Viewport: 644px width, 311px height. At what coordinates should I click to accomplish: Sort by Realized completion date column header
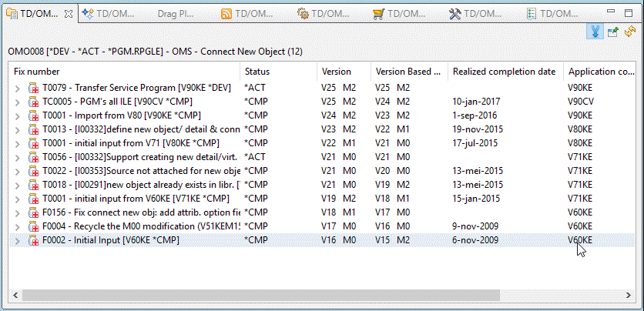point(504,72)
